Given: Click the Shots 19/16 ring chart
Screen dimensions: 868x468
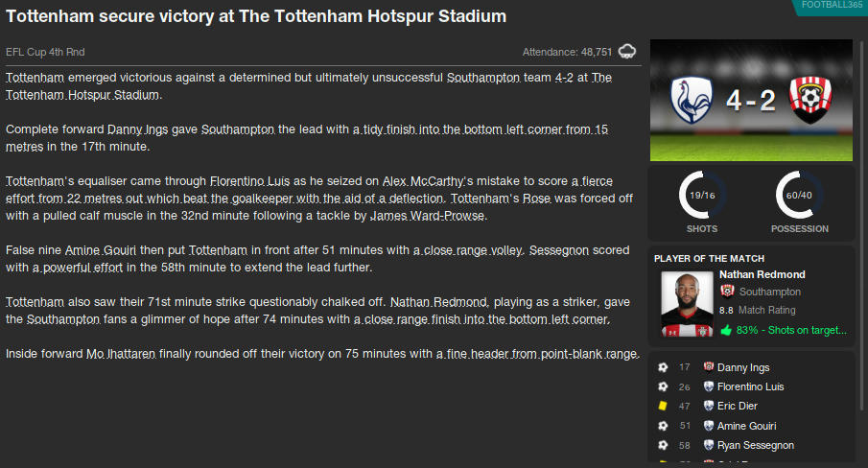Looking at the screenshot, I should pyautogui.click(x=702, y=196).
